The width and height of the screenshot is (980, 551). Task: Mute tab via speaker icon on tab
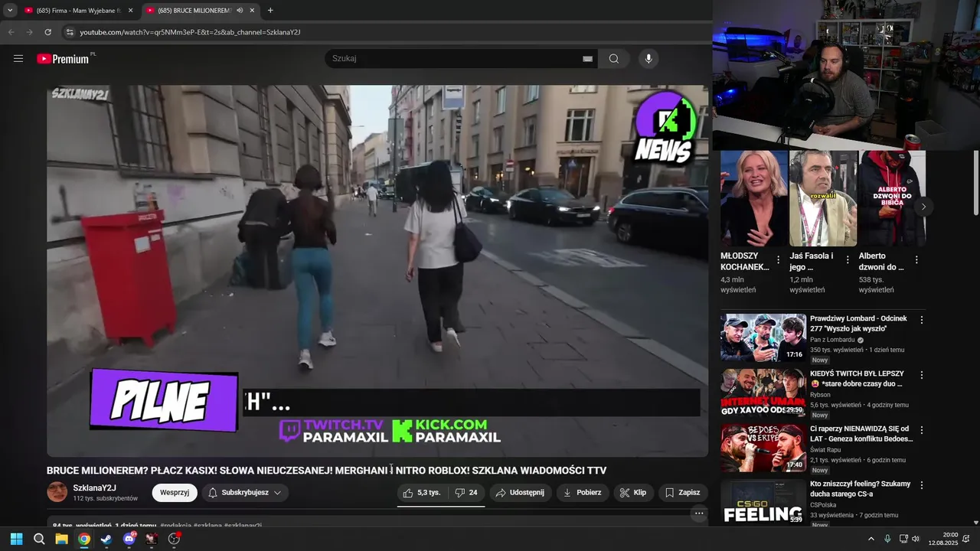240,10
